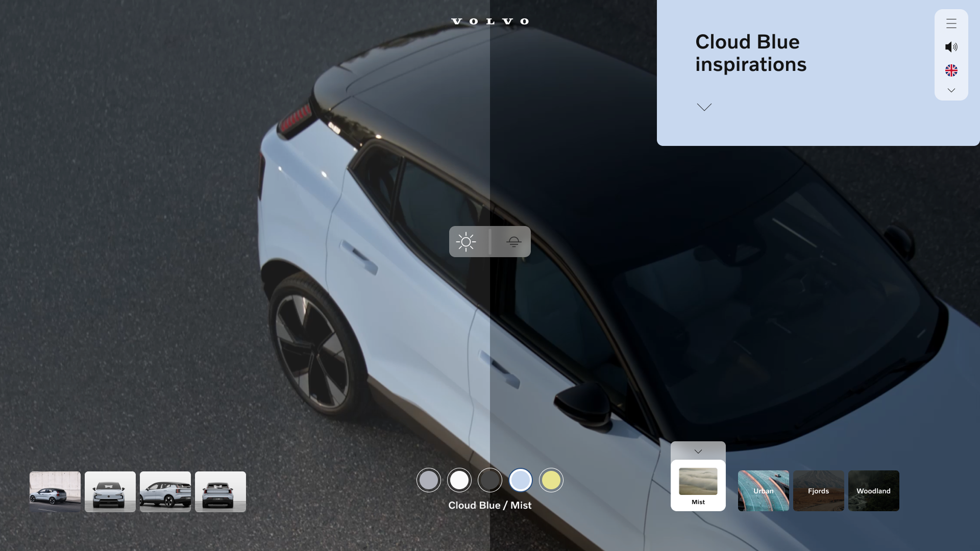The image size is (980, 551).
Task: Click the UK flag language icon
Action: 951,70
